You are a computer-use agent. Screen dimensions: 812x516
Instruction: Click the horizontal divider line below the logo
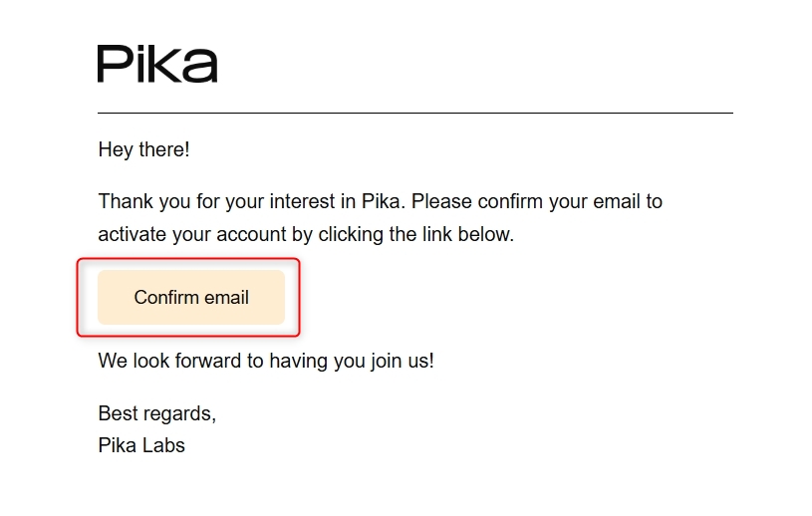415,113
